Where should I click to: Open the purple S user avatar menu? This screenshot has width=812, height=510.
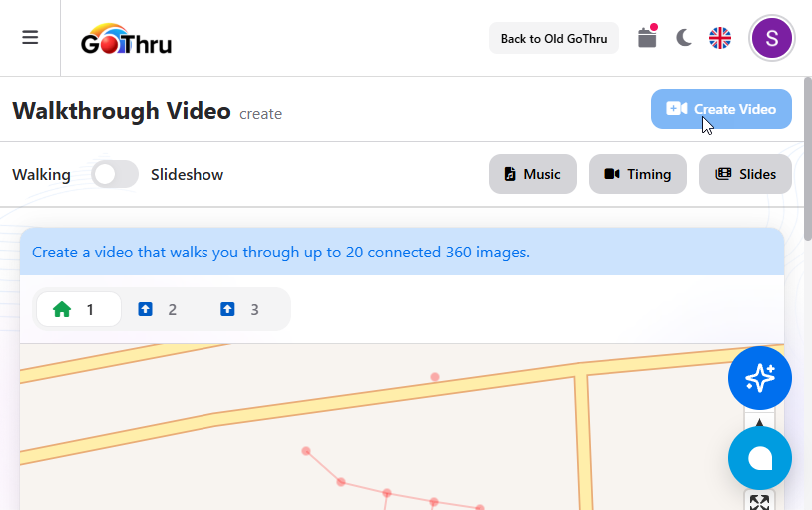click(772, 39)
